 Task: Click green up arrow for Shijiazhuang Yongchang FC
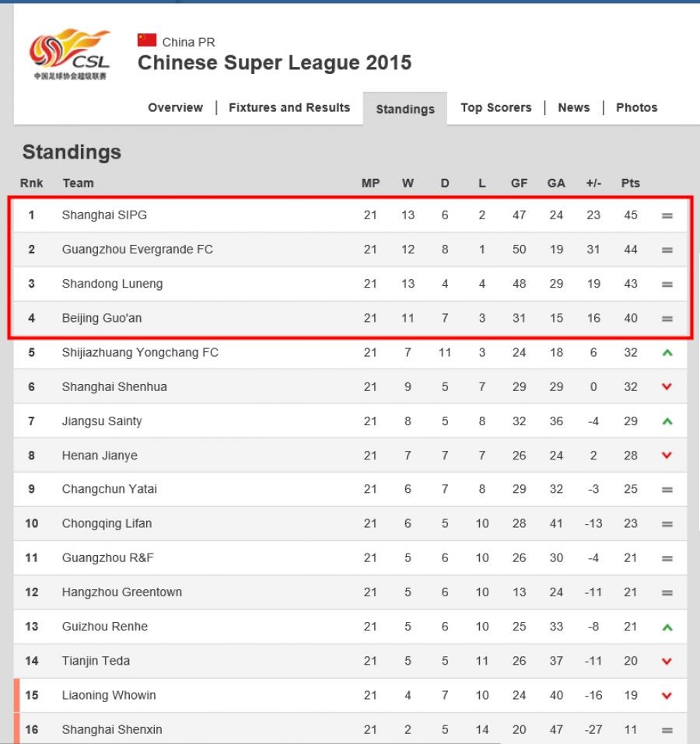667,353
